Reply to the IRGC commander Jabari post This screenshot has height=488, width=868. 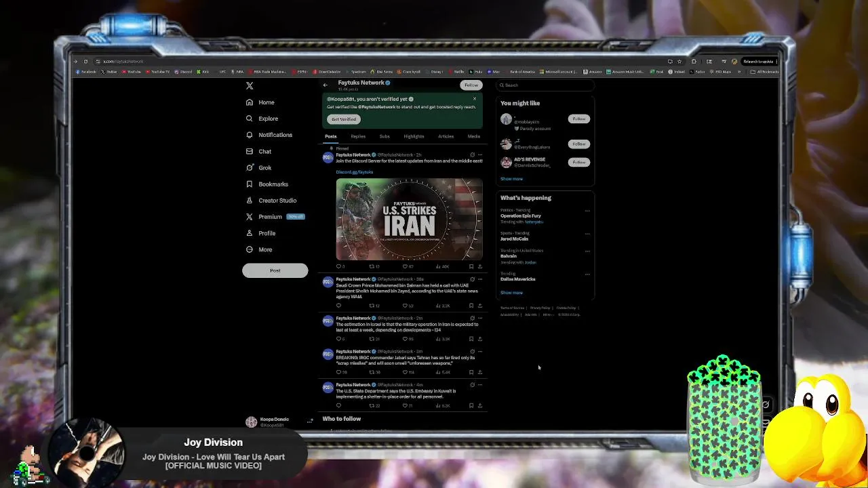[x=341, y=372]
